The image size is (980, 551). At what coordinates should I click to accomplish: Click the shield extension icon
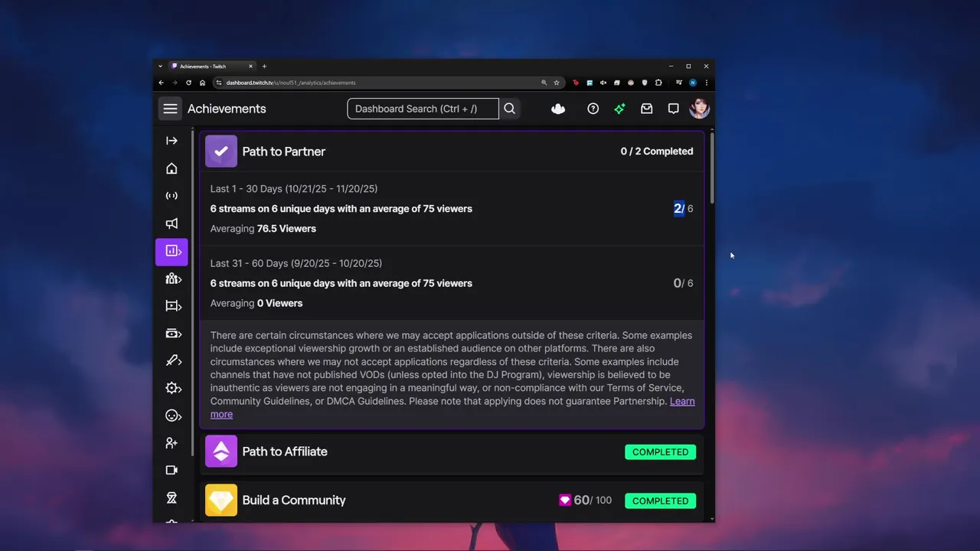click(645, 83)
